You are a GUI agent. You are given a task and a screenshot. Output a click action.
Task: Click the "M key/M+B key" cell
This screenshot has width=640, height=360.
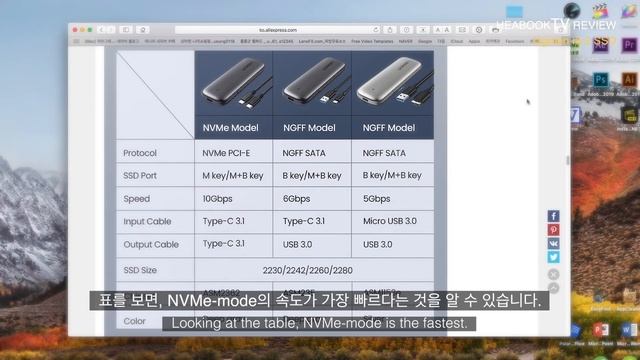click(x=233, y=176)
